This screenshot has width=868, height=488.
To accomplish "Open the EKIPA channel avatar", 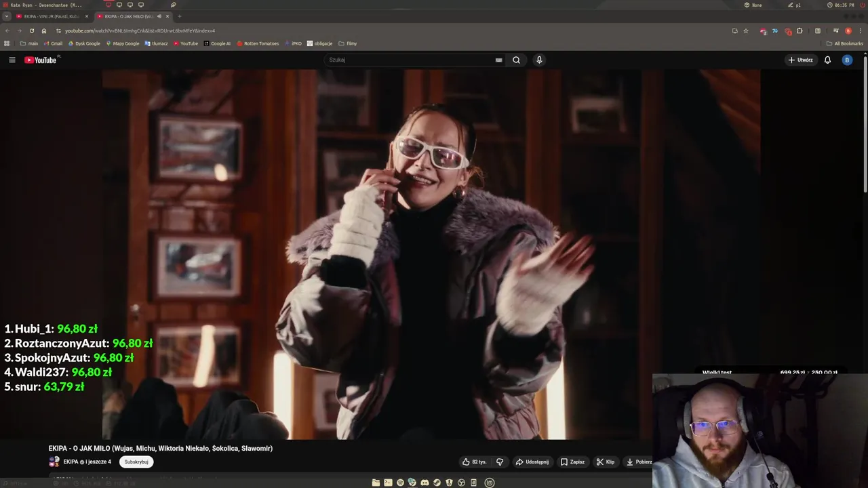I will 54,462.
